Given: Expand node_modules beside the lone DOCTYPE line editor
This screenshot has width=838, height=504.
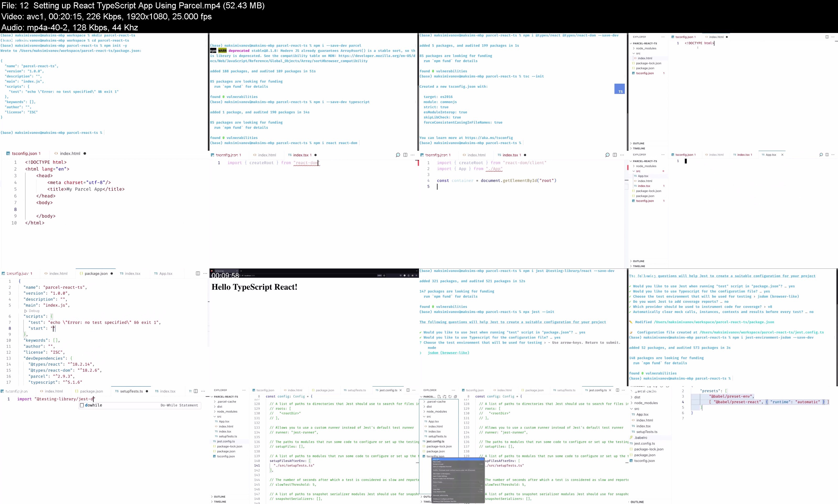Looking at the screenshot, I should coord(634,48).
